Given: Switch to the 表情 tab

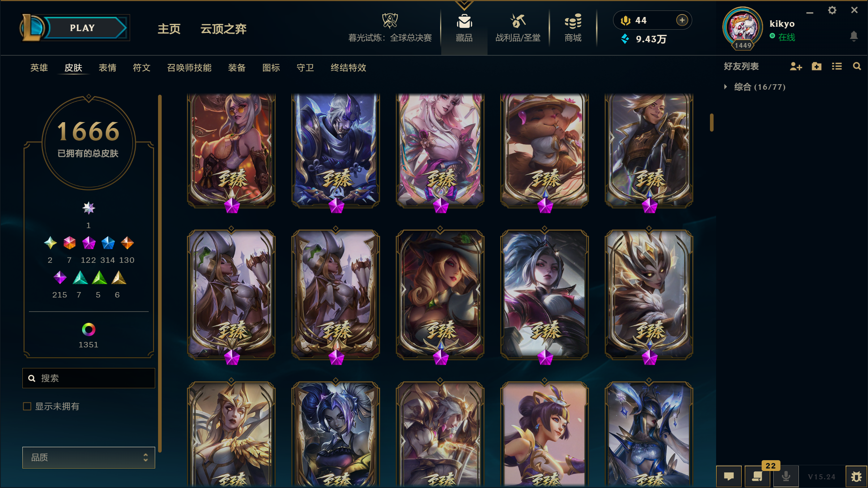Looking at the screenshot, I should [107, 68].
